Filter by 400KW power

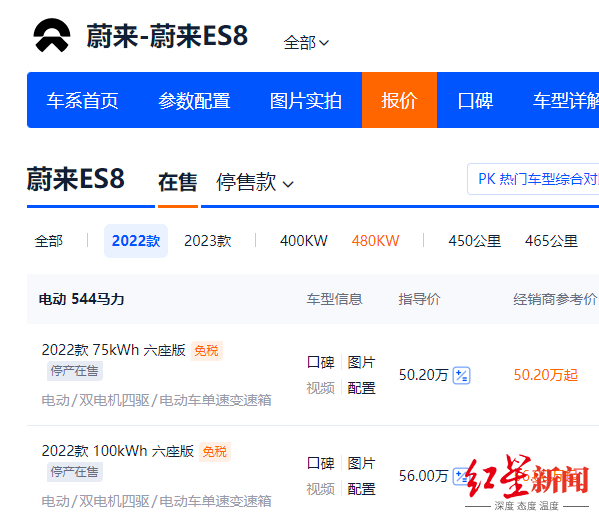tap(304, 241)
